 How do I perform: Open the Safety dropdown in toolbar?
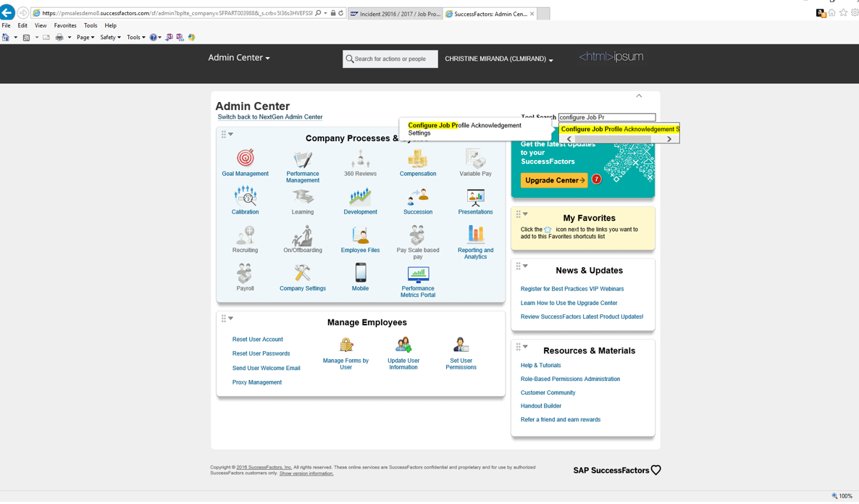pos(110,37)
